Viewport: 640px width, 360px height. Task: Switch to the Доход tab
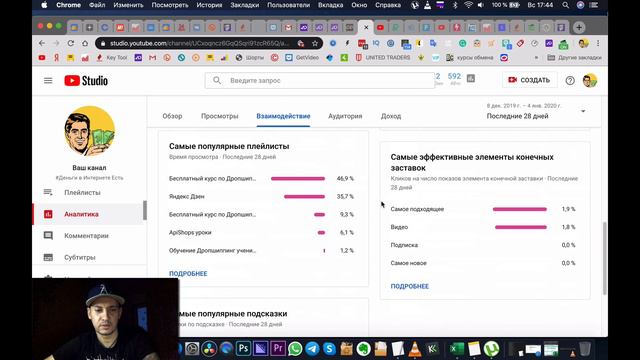[391, 116]
